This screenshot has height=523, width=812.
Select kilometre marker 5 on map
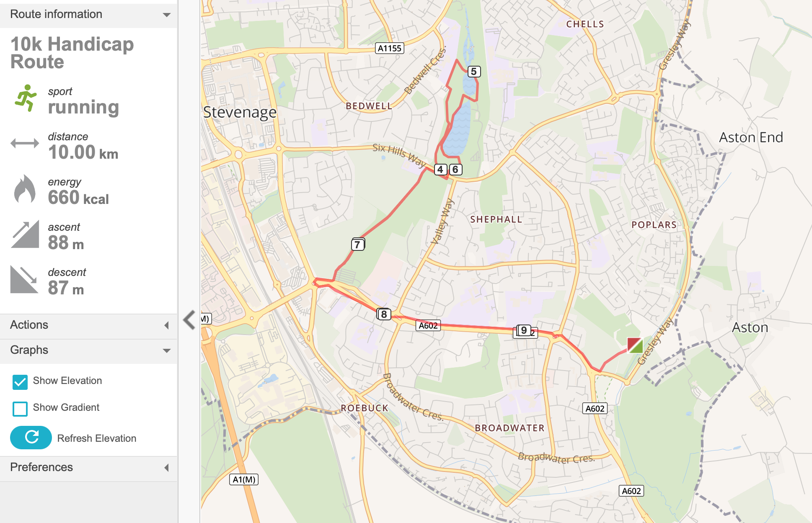click(473, 72)
